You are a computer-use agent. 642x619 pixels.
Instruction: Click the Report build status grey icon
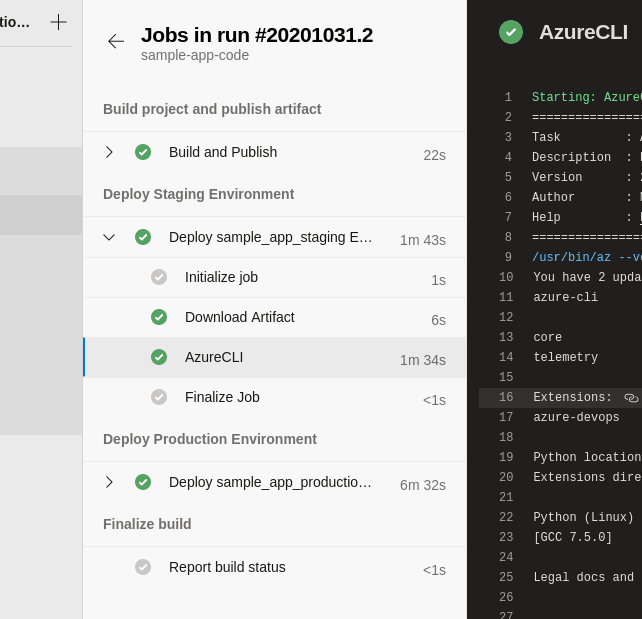click(x=143, y=567)
